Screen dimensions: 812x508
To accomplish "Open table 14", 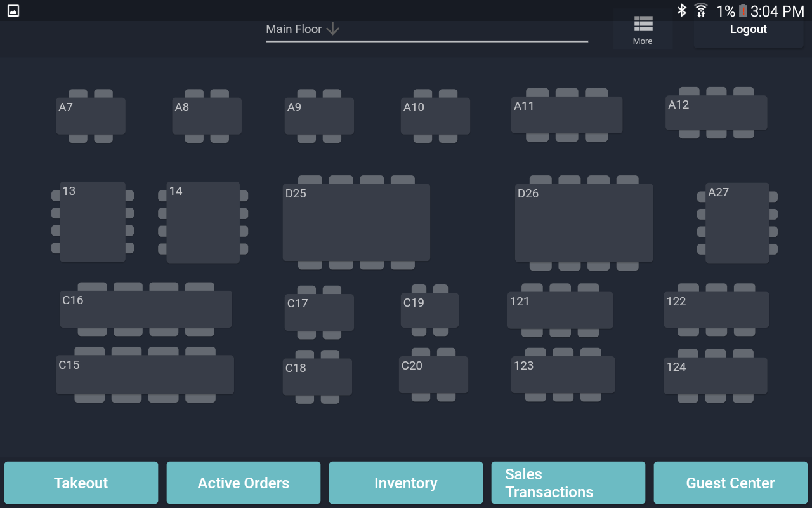I will point(203,222).
